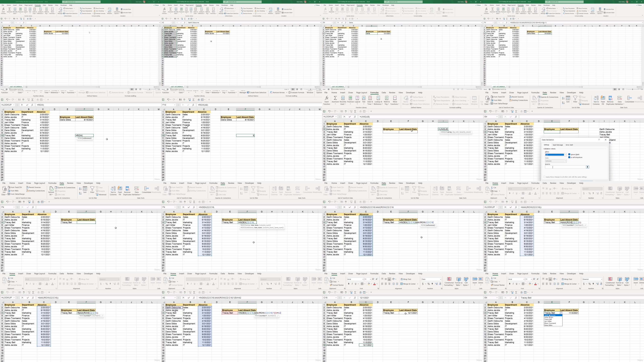The width and height of the screenshot is (644, 362).
Task: Confirm the formula entry in the =UNIQUE( window
Action: [x=350, y=117]
